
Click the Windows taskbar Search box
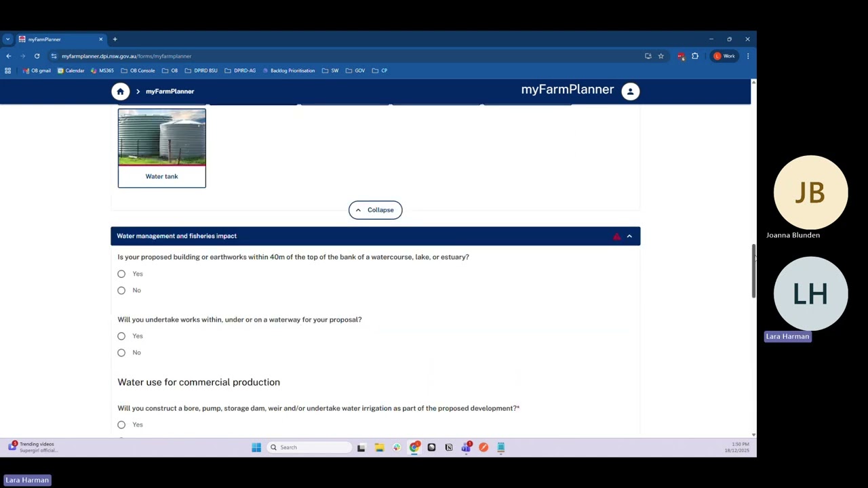309,447
